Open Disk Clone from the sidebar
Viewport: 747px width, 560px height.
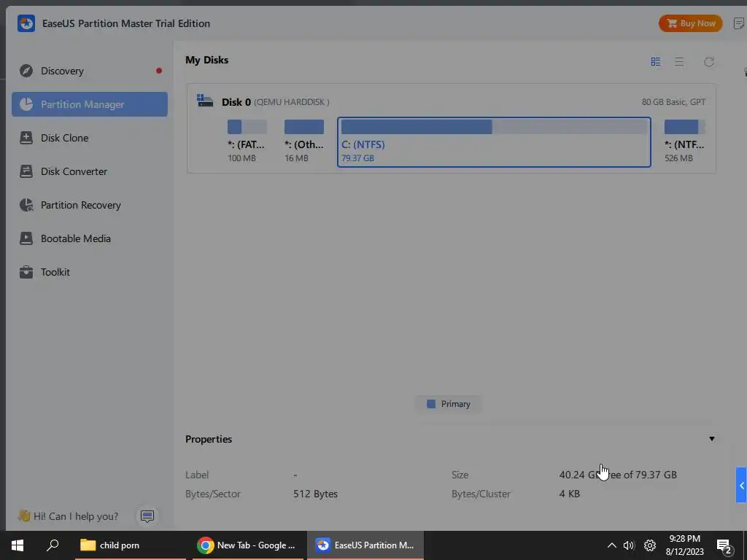(x=90, y=138)
